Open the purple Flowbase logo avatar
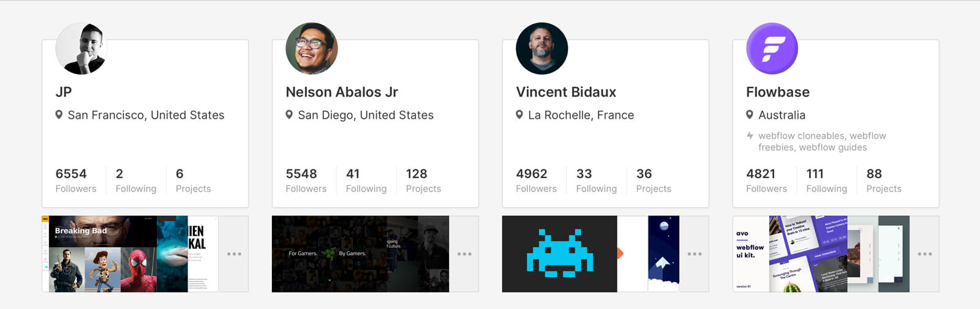 pos(772,48)
